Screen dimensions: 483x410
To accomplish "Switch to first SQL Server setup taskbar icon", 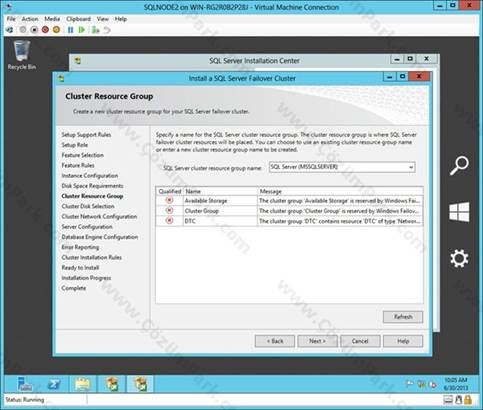I will click(x=112, y=384).
